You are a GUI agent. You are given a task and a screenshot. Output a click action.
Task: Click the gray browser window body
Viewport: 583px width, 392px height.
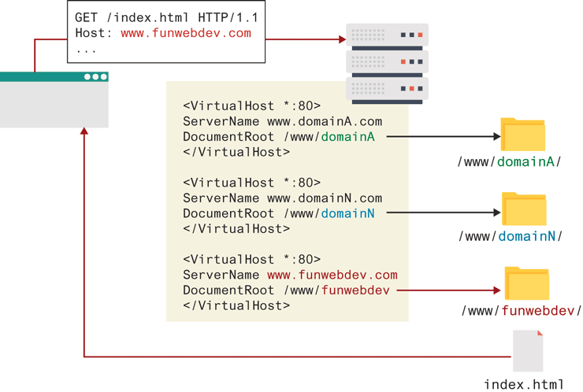(x=54, y=104)
